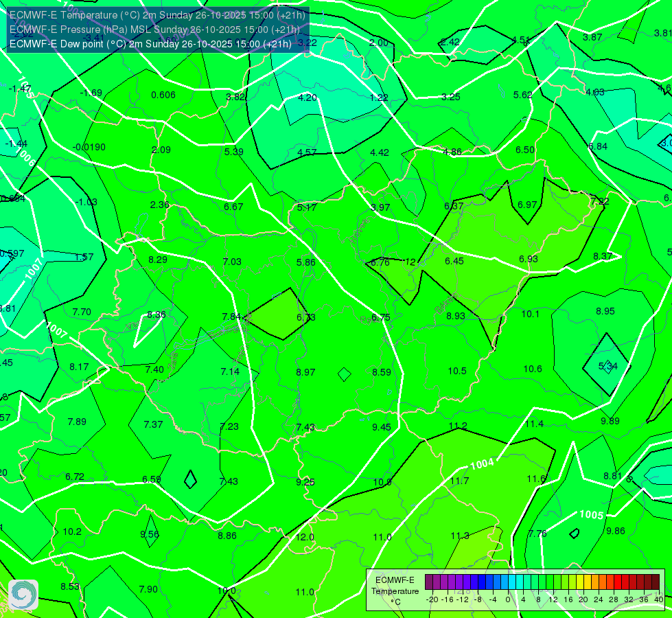Click the grid value 6.84
This screenshot has height=618, width=672.
[x=598, y=146]
